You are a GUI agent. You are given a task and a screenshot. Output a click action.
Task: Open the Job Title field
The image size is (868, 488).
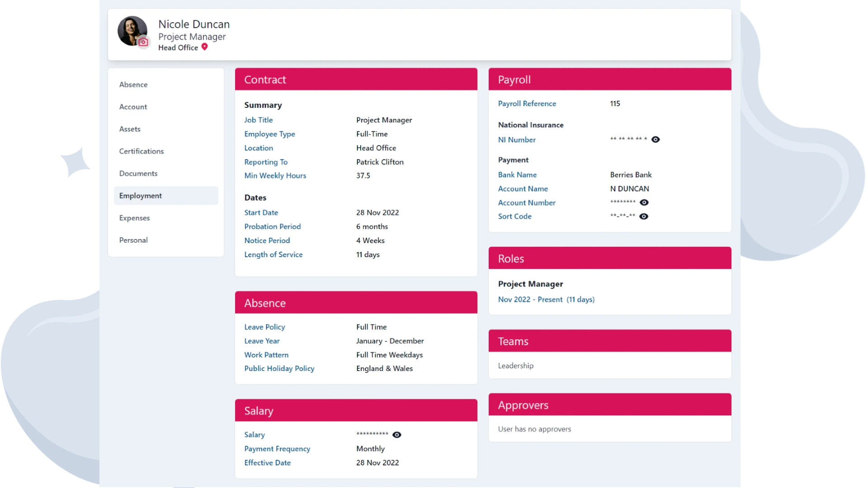(x=258, y=120)
